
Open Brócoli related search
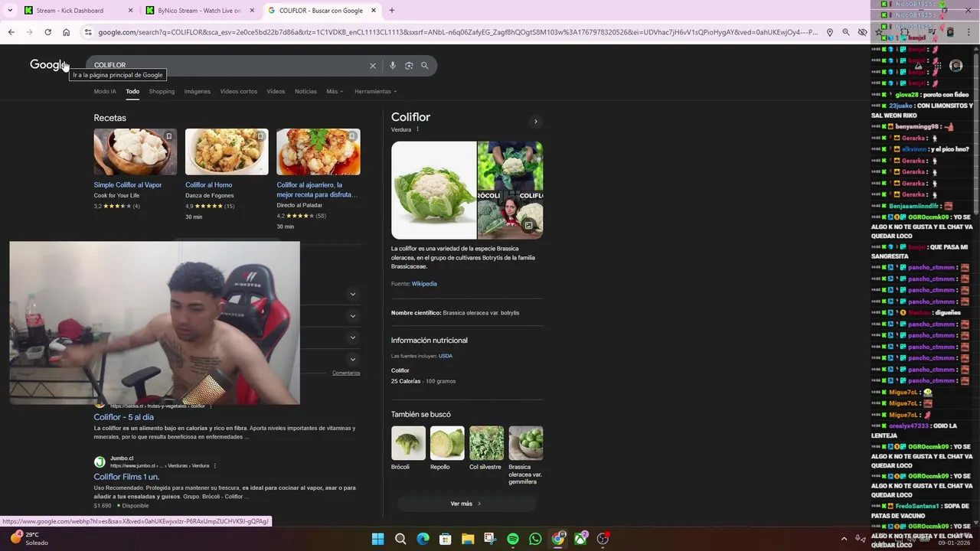tap(408, 448)
